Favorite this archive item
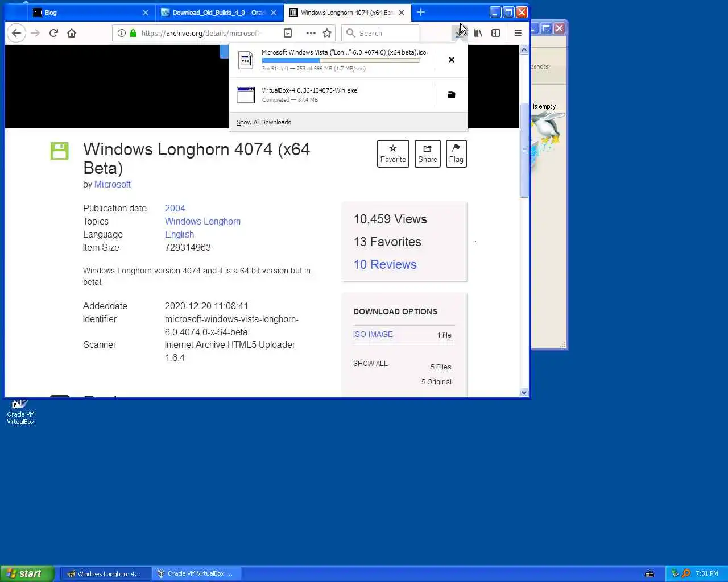This screenshot has width=728, height=582. point(393,153)
